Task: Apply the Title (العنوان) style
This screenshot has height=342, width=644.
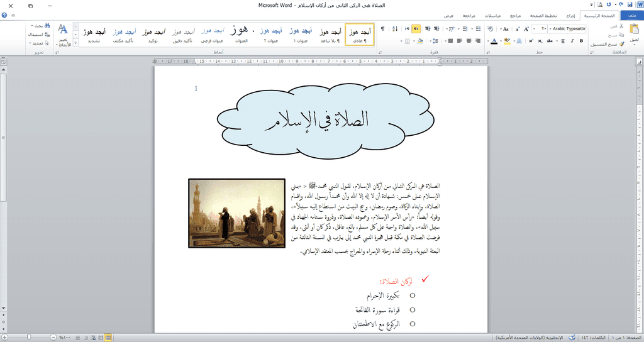Action: [241, 35]
